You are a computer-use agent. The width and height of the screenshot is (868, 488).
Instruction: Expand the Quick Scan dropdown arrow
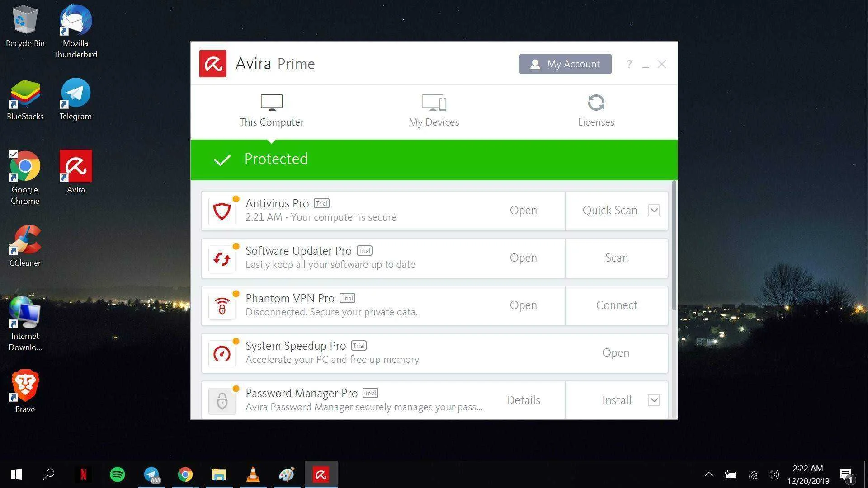[x=654, y=210]
